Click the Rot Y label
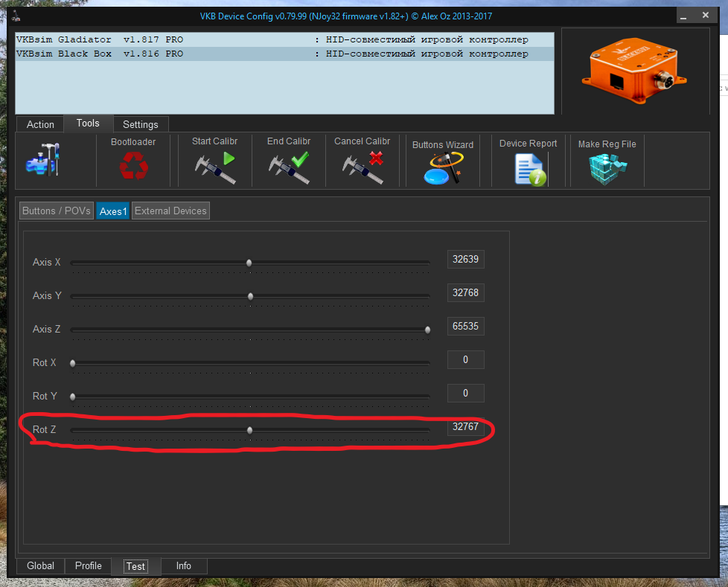 pyautogui.click(x=45, y=396)
